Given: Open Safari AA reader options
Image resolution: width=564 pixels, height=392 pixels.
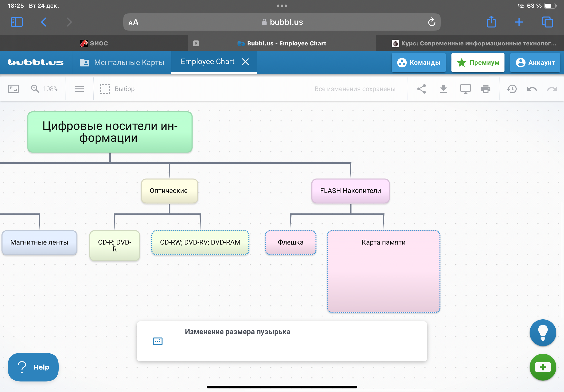Looking at the screenshot, I should 133,22.
